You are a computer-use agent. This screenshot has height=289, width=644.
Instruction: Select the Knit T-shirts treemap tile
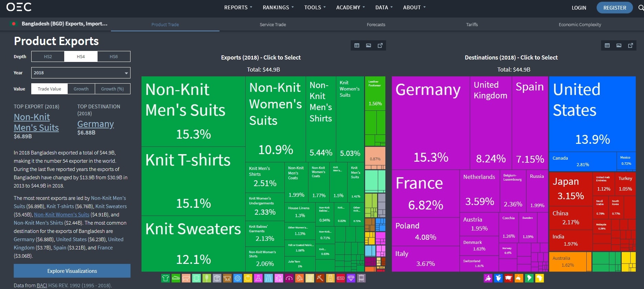click(193, 181)
